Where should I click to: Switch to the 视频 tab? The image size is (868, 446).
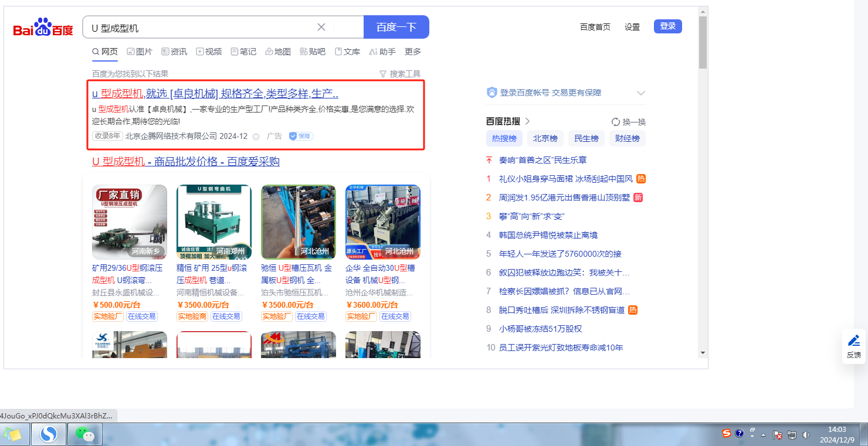[x=209, y=52]
